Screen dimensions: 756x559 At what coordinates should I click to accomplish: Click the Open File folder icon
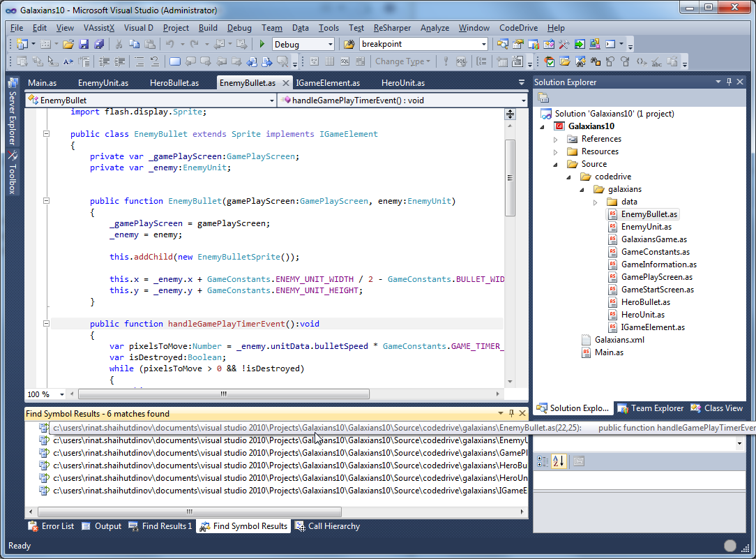tap(68, 45)
